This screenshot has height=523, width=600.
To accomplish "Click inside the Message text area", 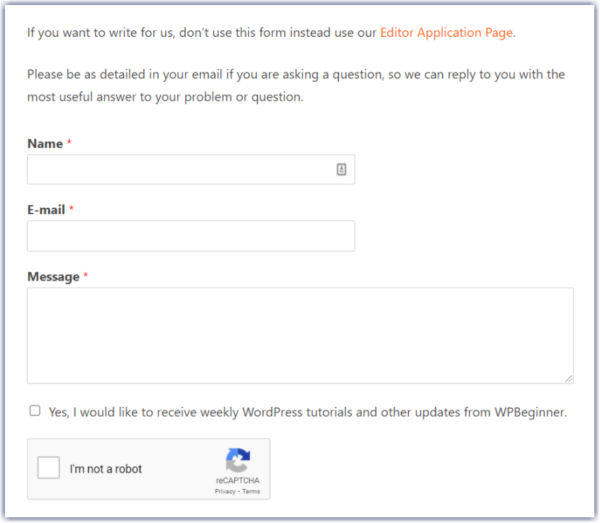I will (x=300, y=335).
